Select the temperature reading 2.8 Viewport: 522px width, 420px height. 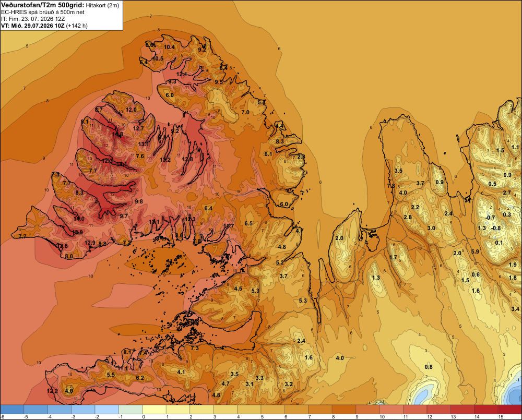[x=408, y=217]
